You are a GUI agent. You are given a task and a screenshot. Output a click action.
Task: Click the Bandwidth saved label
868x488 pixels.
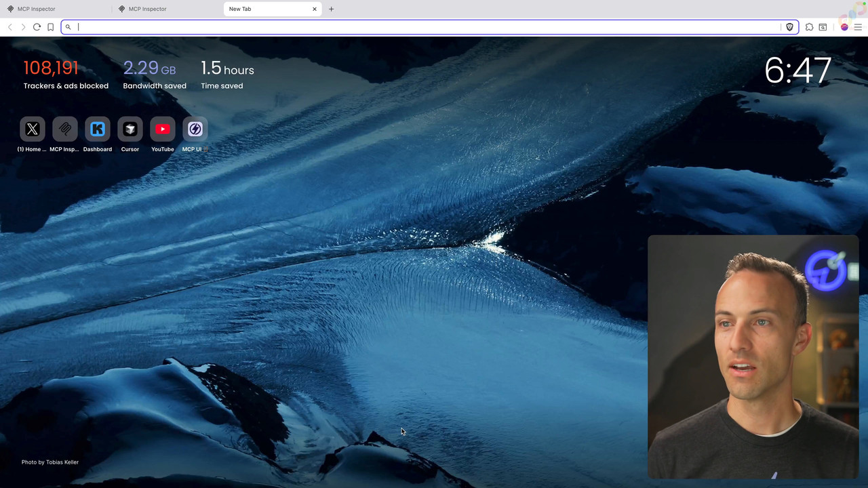point(155,86)
